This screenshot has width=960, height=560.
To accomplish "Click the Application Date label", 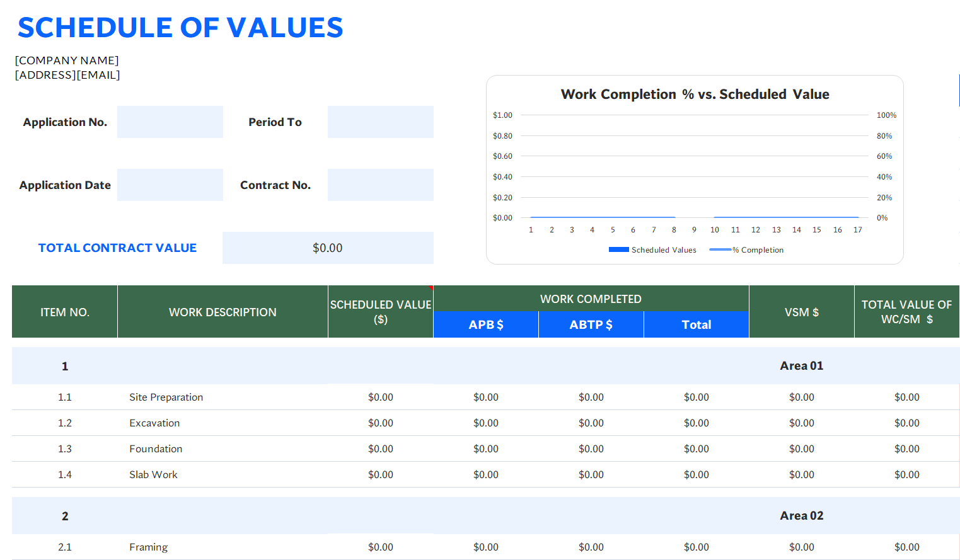I will pos(65,185).
